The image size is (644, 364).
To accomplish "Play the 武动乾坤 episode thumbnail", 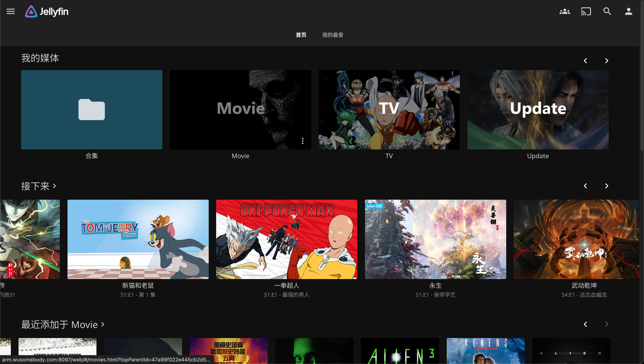I will coord(576,239).
